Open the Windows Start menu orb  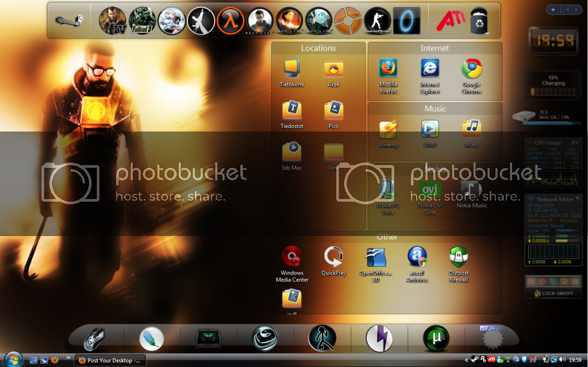13,360
